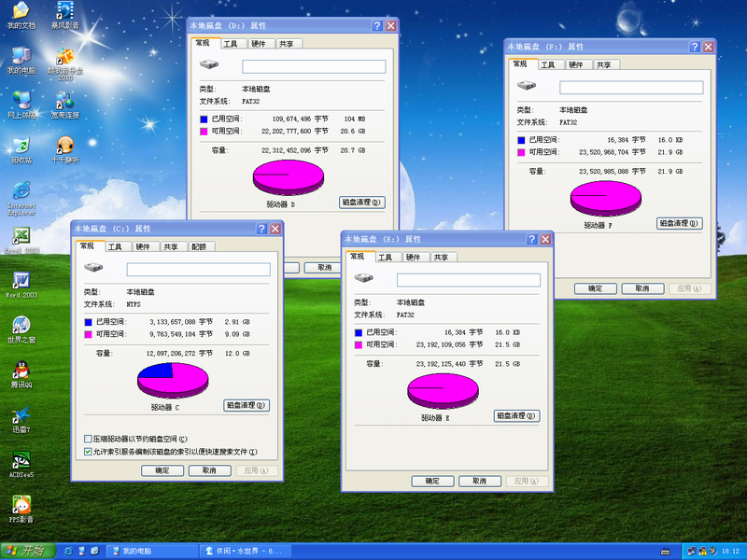Viewport: 747px width, 560px height.
Task: Select the Word 2003 desktop shortcut
Action: pos(21,286)
